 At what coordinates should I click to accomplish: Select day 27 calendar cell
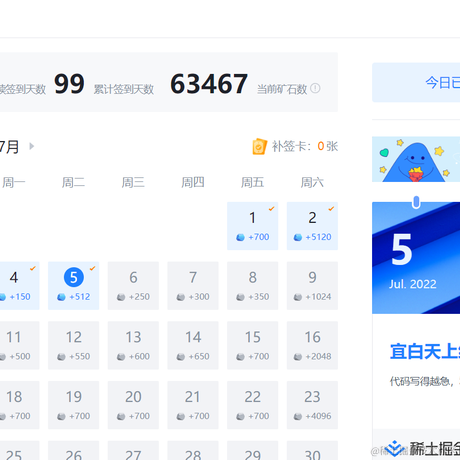tap(133, 450)
